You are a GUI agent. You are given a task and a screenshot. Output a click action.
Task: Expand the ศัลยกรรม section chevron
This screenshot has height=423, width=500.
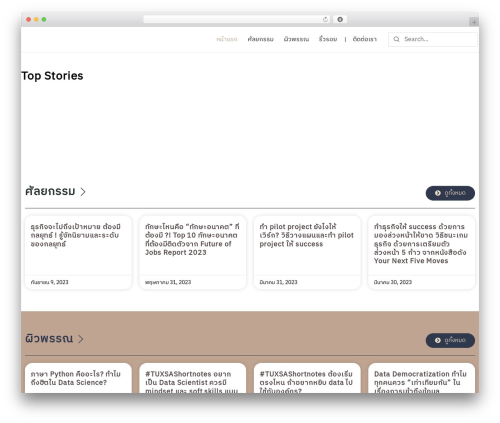click(83, 192)
